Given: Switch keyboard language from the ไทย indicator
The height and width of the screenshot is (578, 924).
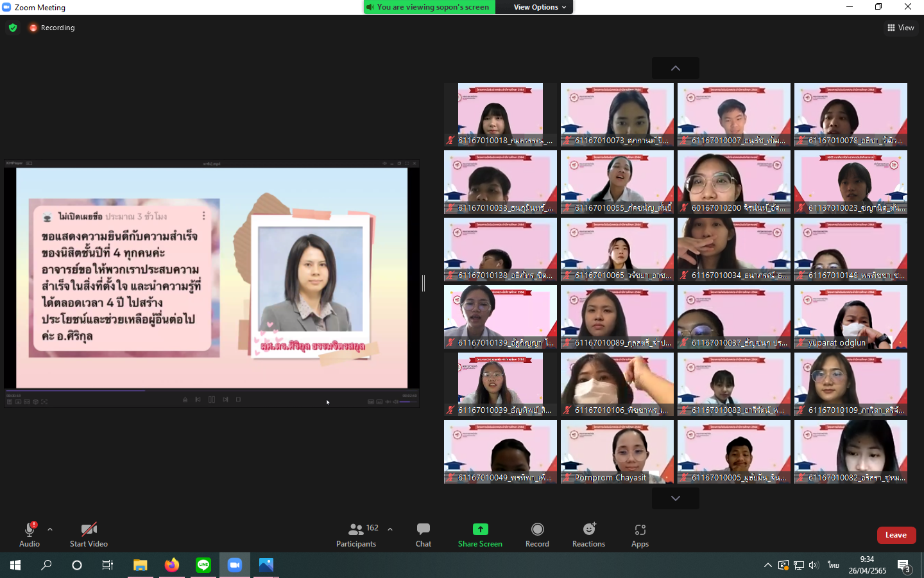Looking at the screenshot, I should pyautogui.click(x=833, y=565).
